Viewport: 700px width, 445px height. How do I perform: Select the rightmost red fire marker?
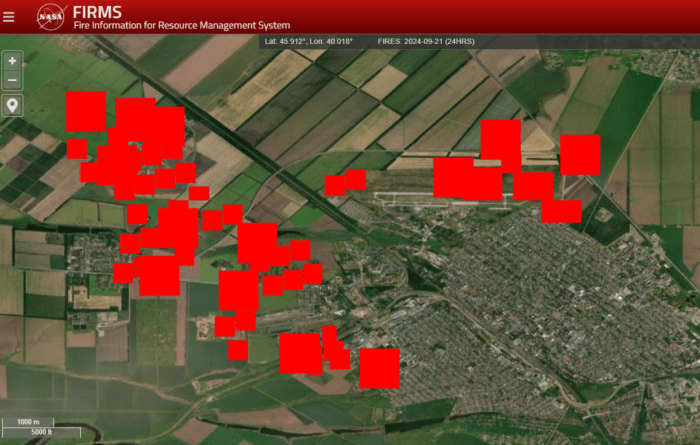coord(579,155)
